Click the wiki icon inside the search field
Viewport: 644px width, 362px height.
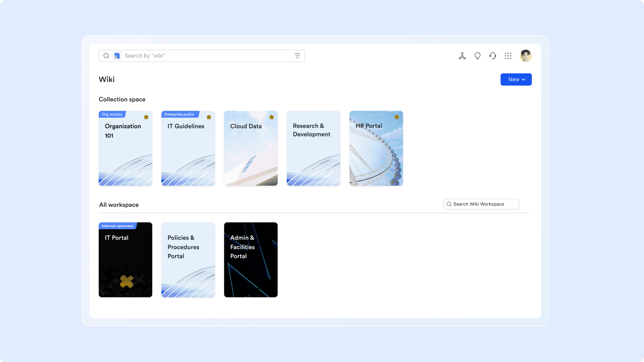tap(117, 56)
